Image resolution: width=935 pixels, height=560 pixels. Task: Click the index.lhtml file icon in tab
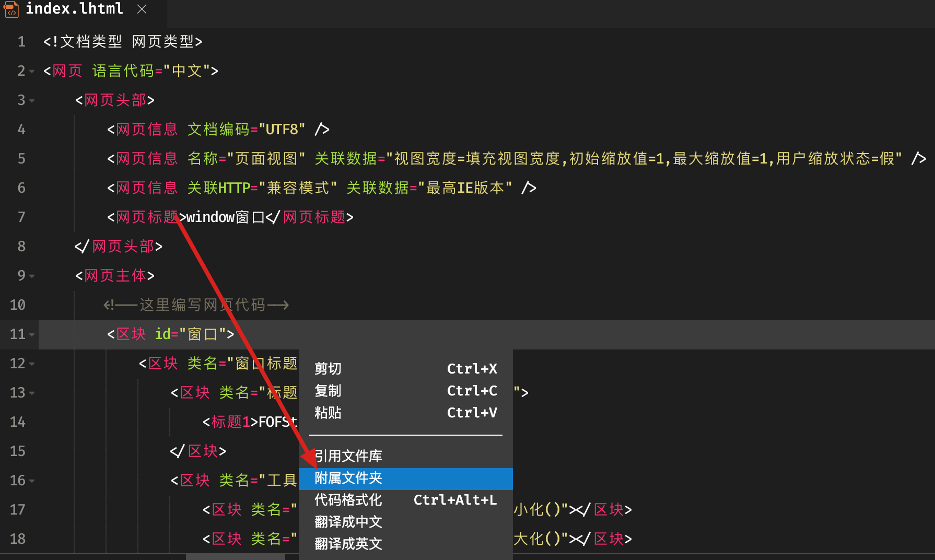[10, 9]
